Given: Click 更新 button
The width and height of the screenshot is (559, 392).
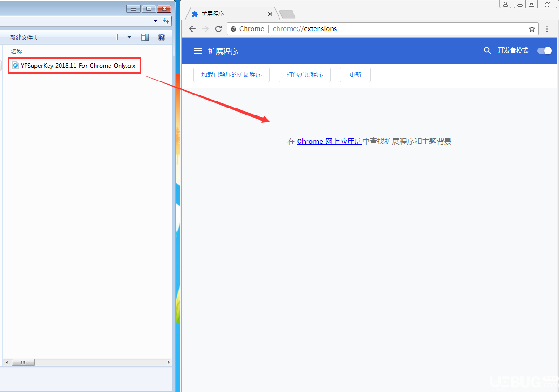Looking at the screenshot, I should tap(355, 74).
